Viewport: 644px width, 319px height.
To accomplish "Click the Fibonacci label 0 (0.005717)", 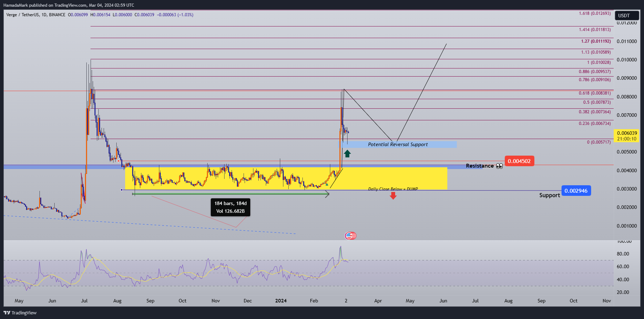I will pos(599,142).
